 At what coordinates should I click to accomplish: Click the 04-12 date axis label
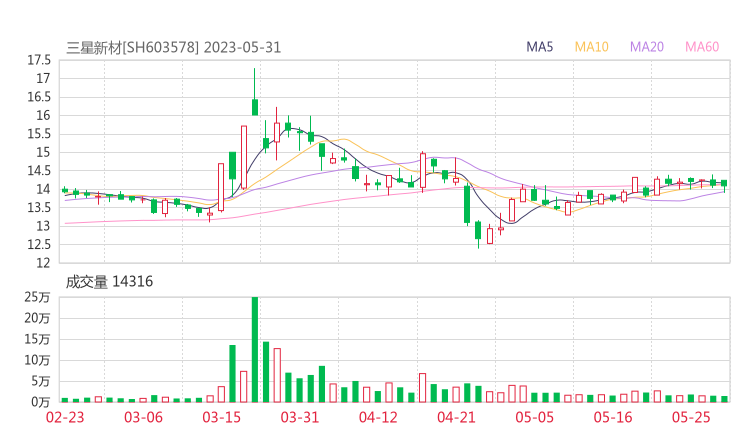(x=378, y=417)
